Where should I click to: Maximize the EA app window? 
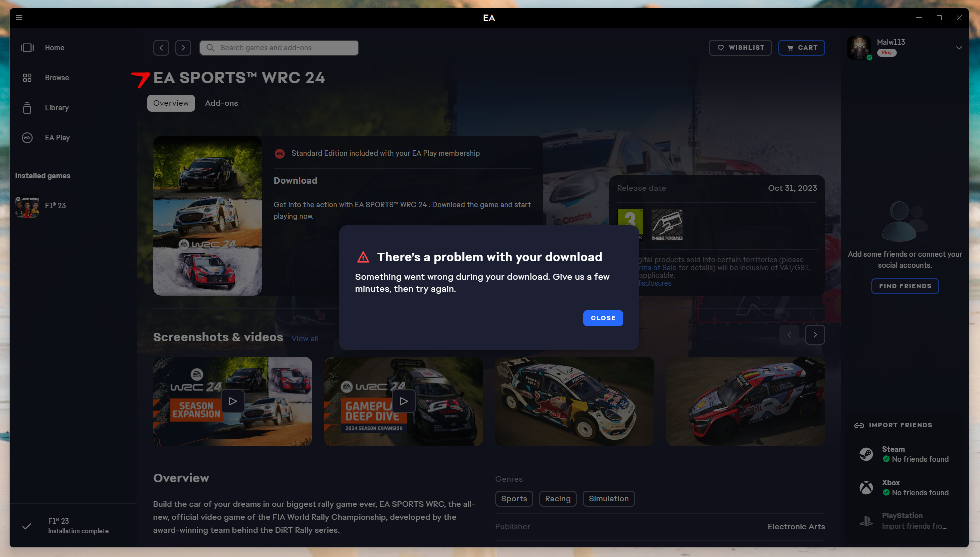[x=939, y=18]
